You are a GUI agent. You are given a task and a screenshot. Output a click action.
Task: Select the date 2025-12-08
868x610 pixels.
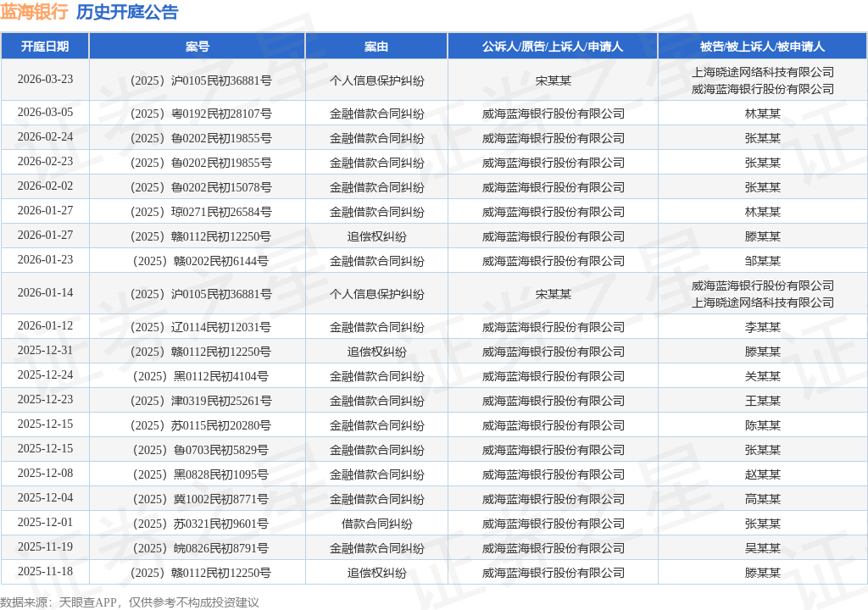click(46, 474)
